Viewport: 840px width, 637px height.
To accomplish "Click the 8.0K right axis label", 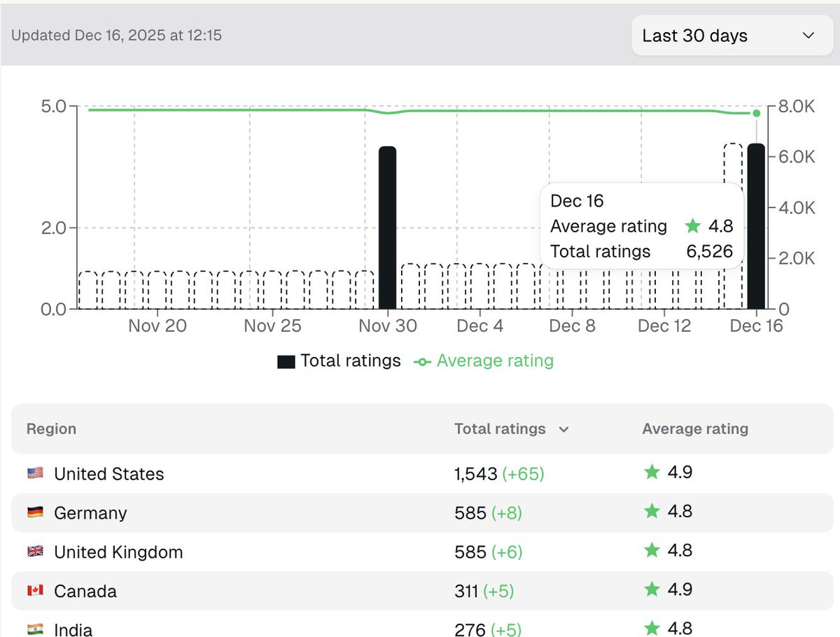I will coord(797,107).
